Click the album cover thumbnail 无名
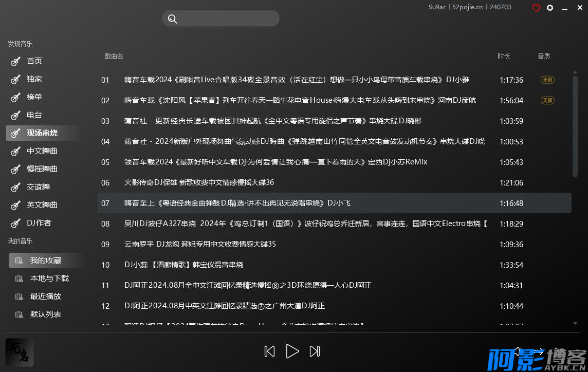This screenshot has height=372, width=588. [20, 352]
